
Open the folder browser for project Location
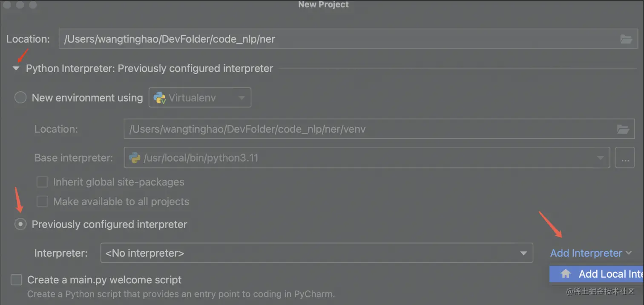[626, 39]
